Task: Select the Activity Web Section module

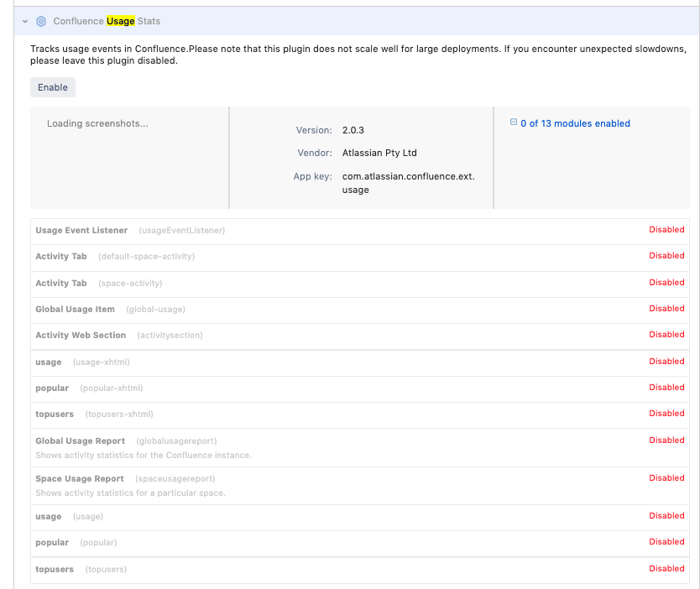Action: click(x=81, y=335)
